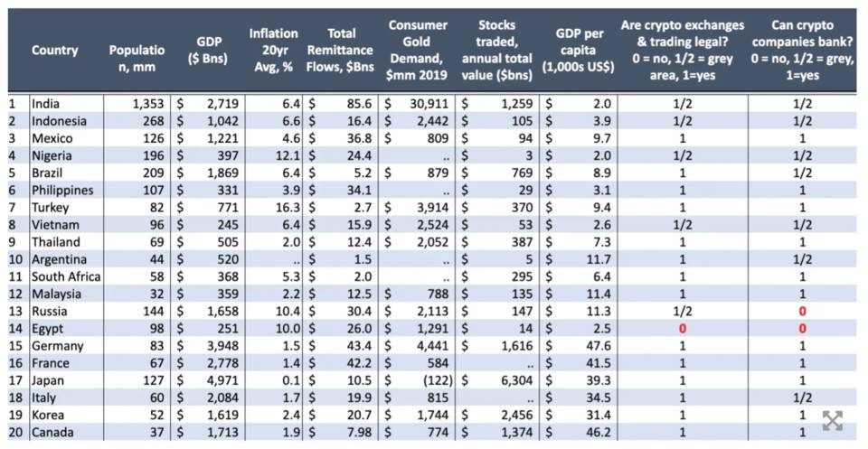
Task: Click the 'Can crypto companies bank?' header
Action: point(802,51)
